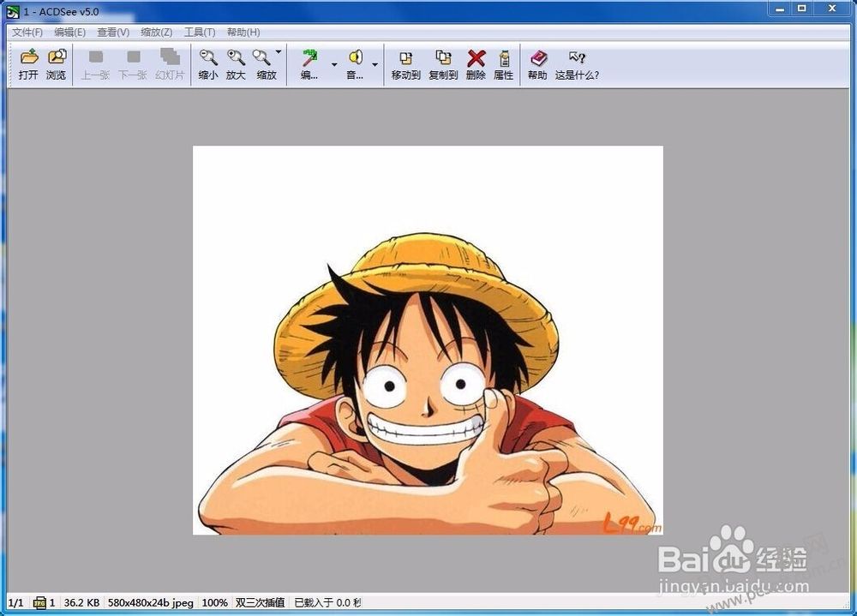Click the 已载入于 0.0 秒 load time text
Viewport: 857px width, 616px height.
coord(327,602)
